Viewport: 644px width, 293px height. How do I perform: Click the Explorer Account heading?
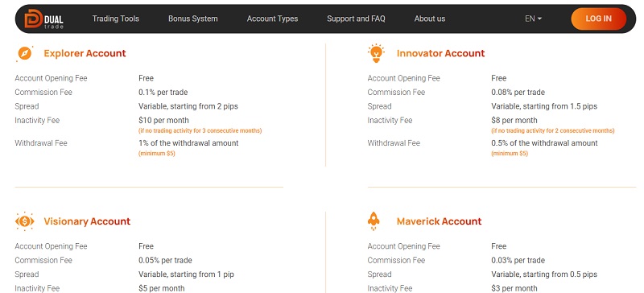pyautogui.click(x=85, y=53)
